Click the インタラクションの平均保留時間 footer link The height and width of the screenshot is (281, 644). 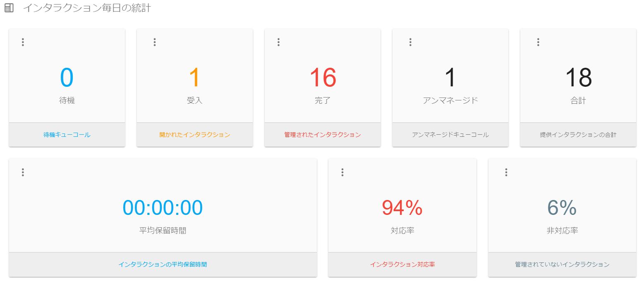(163, 264)
